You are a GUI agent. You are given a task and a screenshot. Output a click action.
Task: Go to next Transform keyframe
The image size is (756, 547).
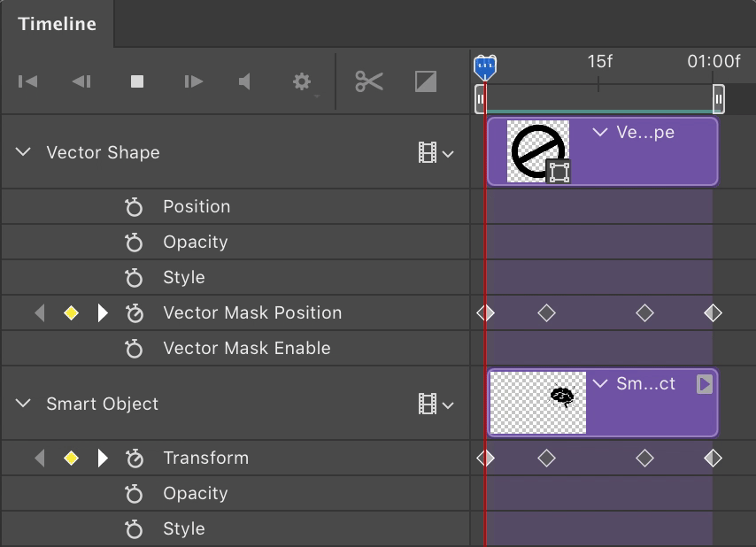click(x=103, y=458)
